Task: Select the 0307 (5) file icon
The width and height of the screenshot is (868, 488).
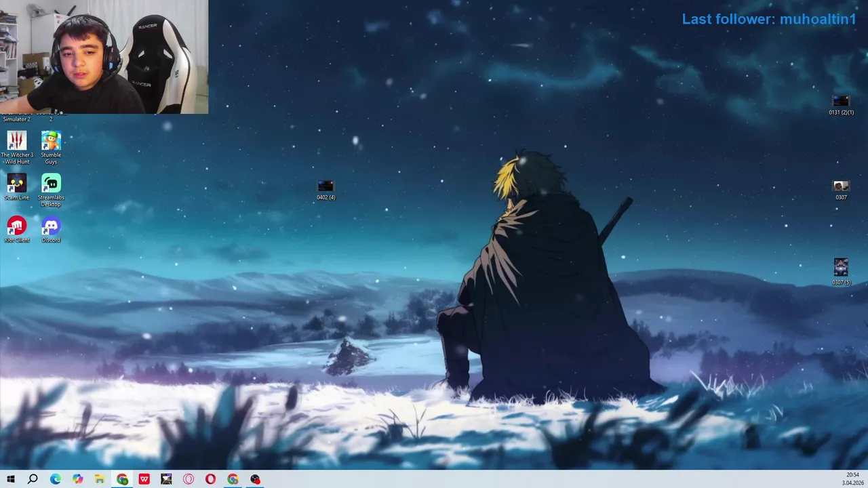Action: (841, 271)
